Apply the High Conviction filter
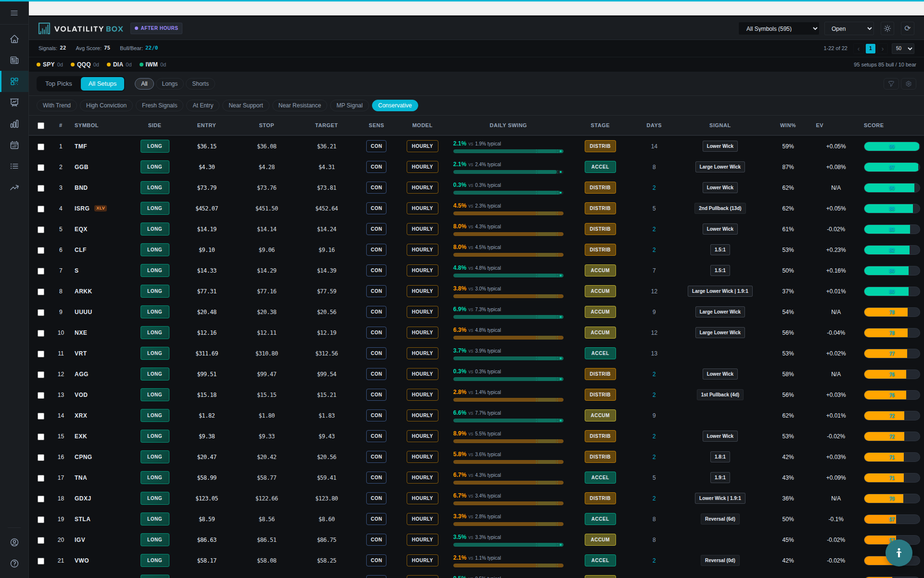The image size is (924, 578). click(106, 105)
